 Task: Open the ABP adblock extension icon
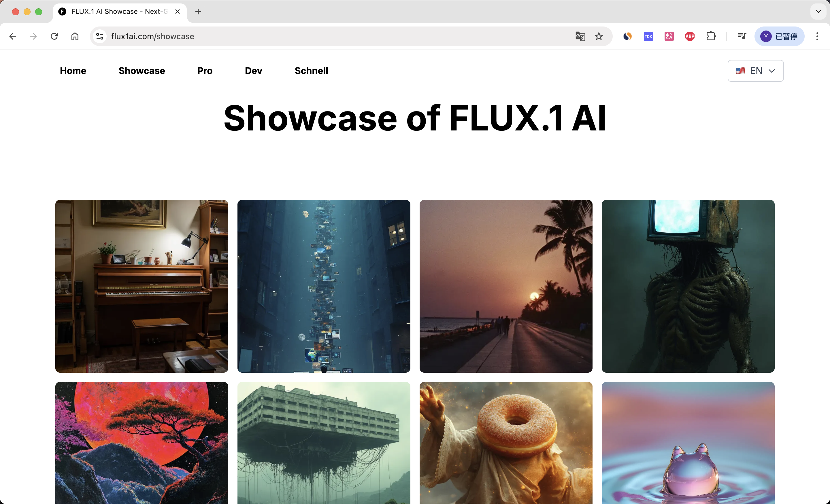[x=690, y=36]
